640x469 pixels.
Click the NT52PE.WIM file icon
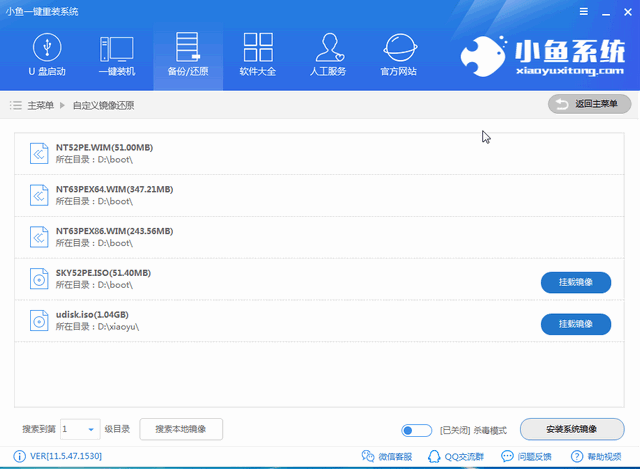coord(38,154)
